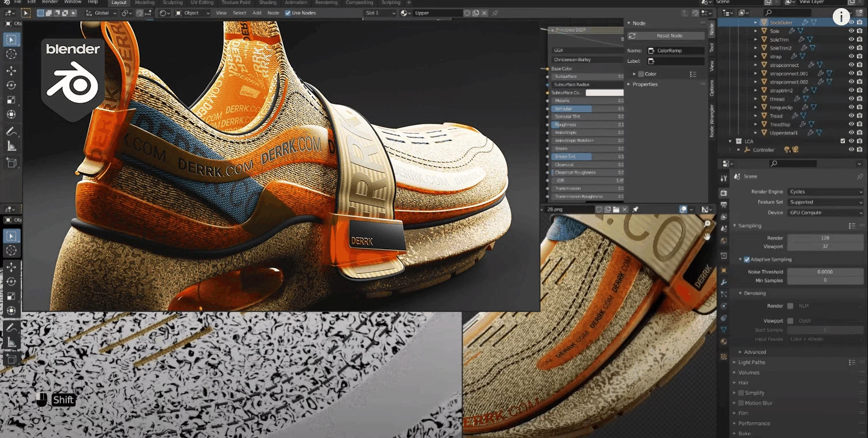Select the Annotate tool in top viewport toolbar

click(x=12, y=132)
